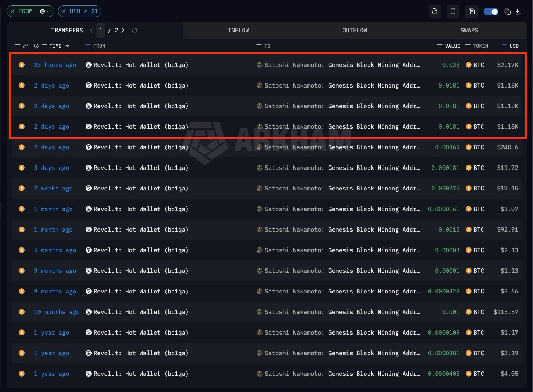Select the TRANSFERS tab
Screen dimensions: 533x392
point(67,30)
